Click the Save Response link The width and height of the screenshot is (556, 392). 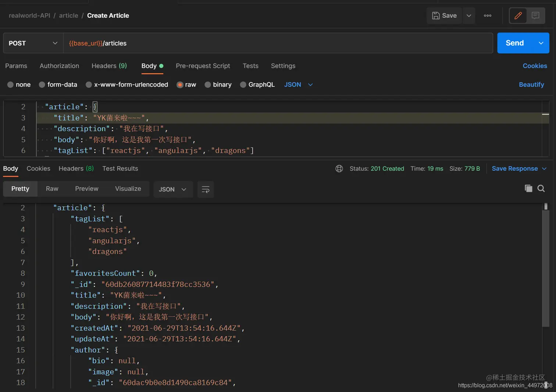click(514, 168)
